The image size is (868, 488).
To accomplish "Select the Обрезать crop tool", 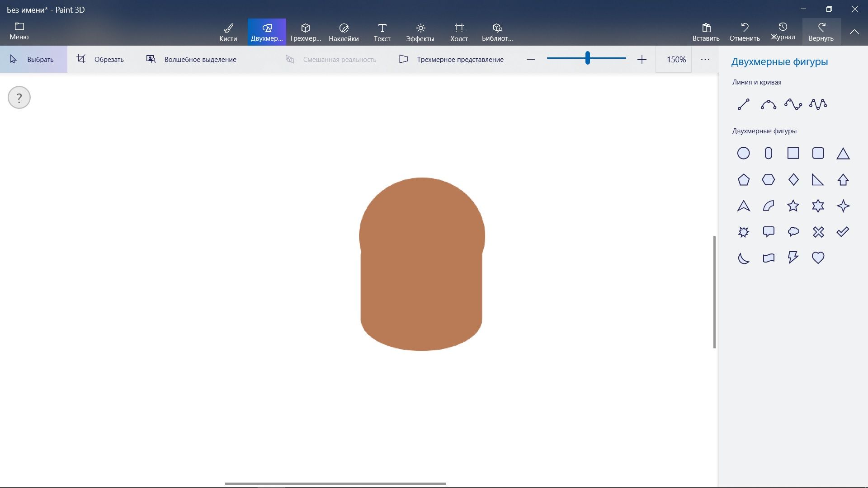I will click(x=100, y=59).
